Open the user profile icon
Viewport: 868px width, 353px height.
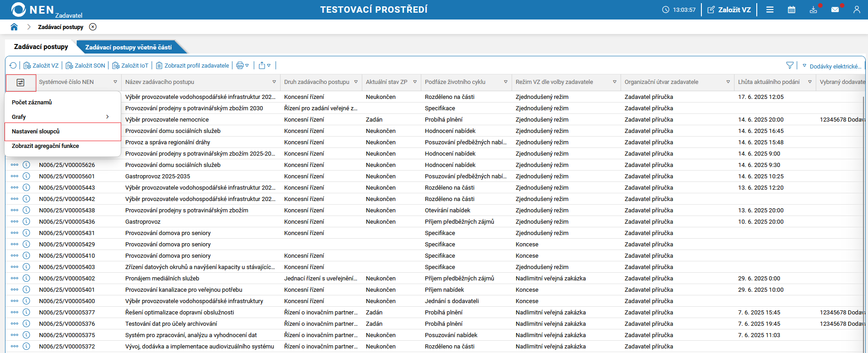coord(857,10)
